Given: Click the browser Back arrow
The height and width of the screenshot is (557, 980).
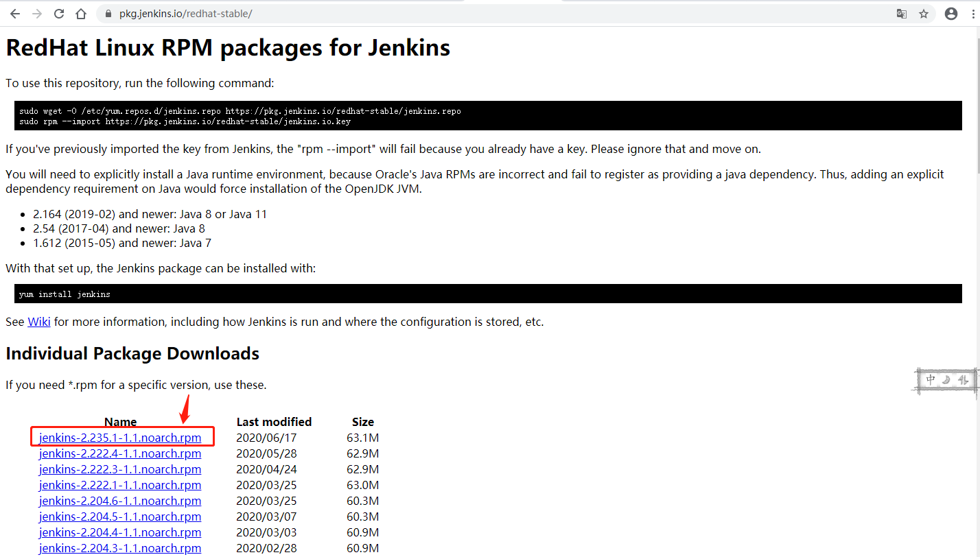Looking at the screenshot, I should tap(15, 14).
